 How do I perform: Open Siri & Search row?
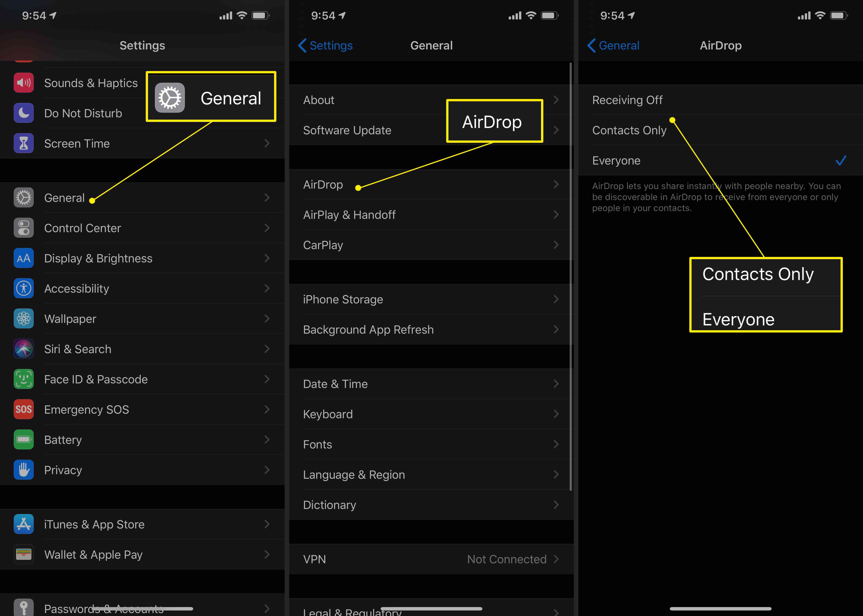tap(142, 349)
